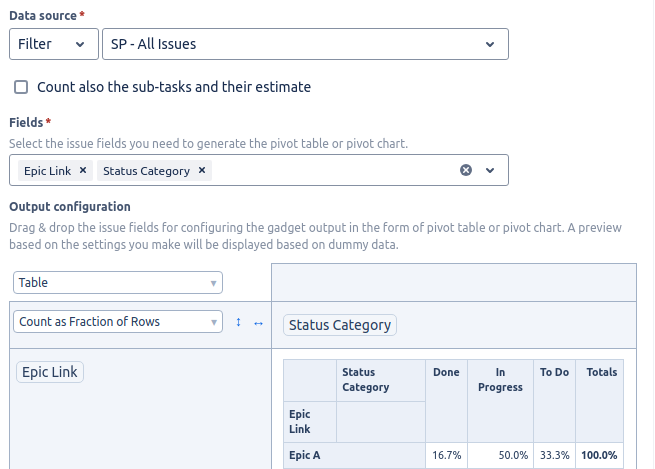Click the To Do column header
The width and height of the screenshot is (655, 469).
click(554, 373)
